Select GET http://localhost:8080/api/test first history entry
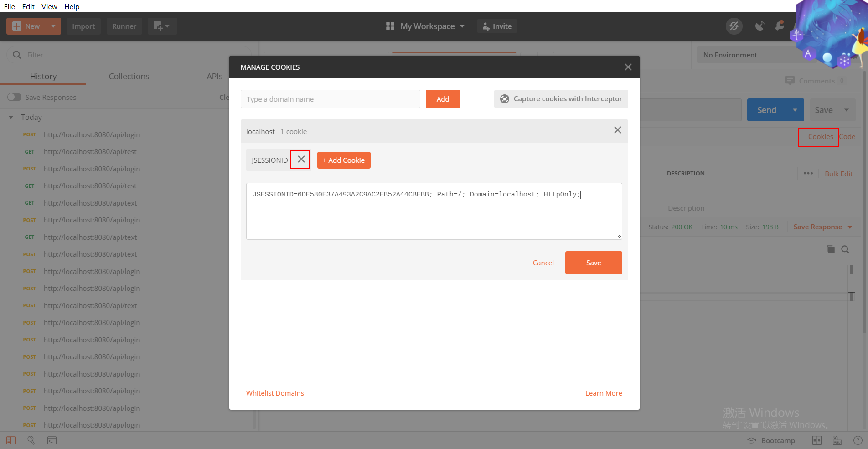This screenshot has width=868, height=449. point(90,151)
